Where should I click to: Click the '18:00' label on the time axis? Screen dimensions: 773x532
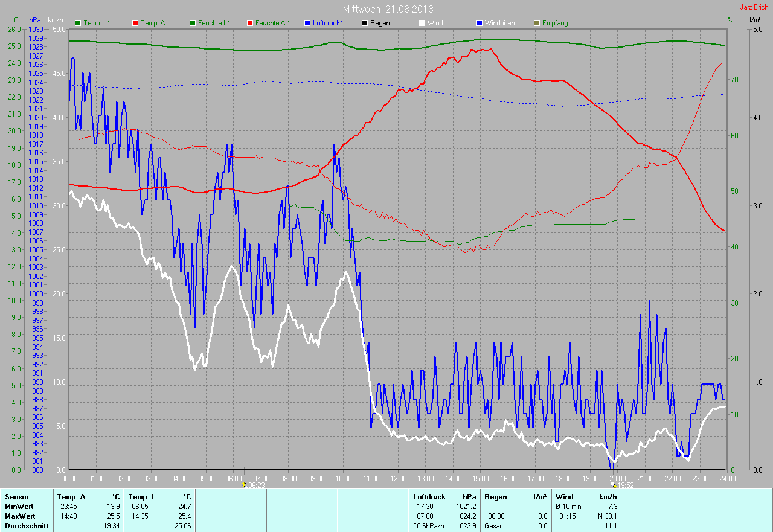[x=563, y=478]
